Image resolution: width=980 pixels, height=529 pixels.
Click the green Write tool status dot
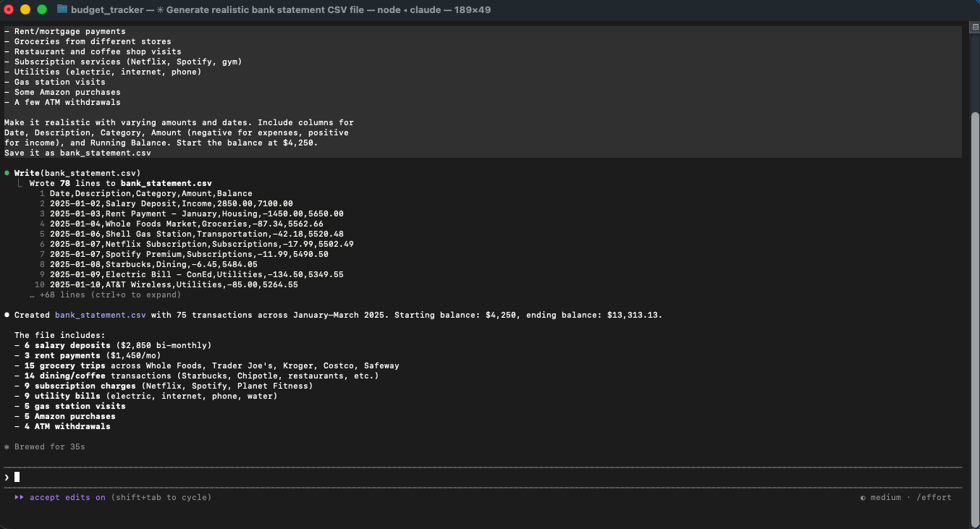7,173
